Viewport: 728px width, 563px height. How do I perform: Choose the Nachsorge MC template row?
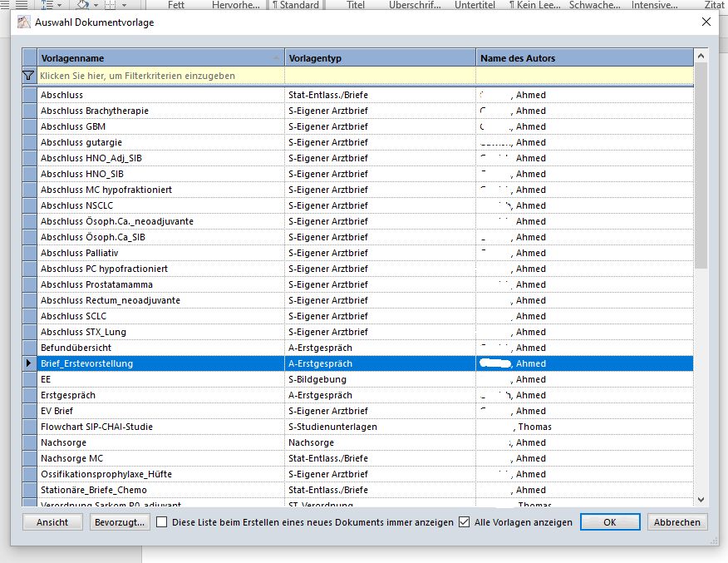point(72,458)
